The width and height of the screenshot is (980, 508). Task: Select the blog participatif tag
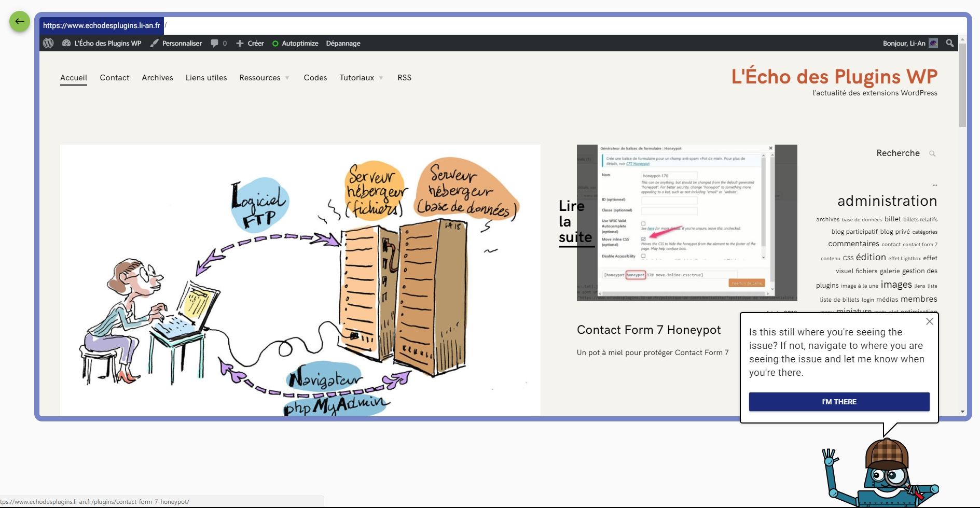coord(854,232)
